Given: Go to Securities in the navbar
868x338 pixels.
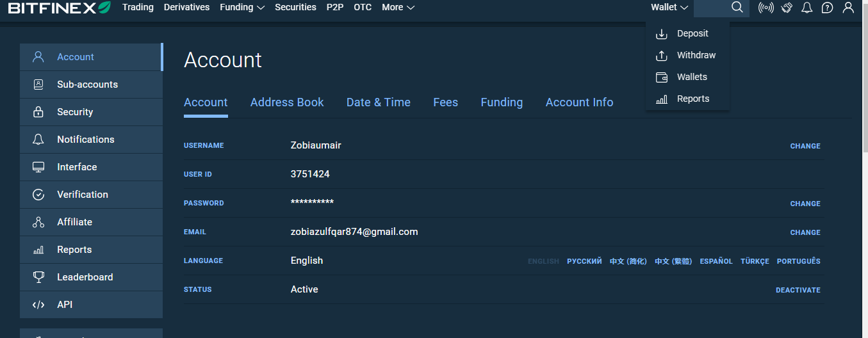Looking at the screenshot, I should [x=295, y=8].
